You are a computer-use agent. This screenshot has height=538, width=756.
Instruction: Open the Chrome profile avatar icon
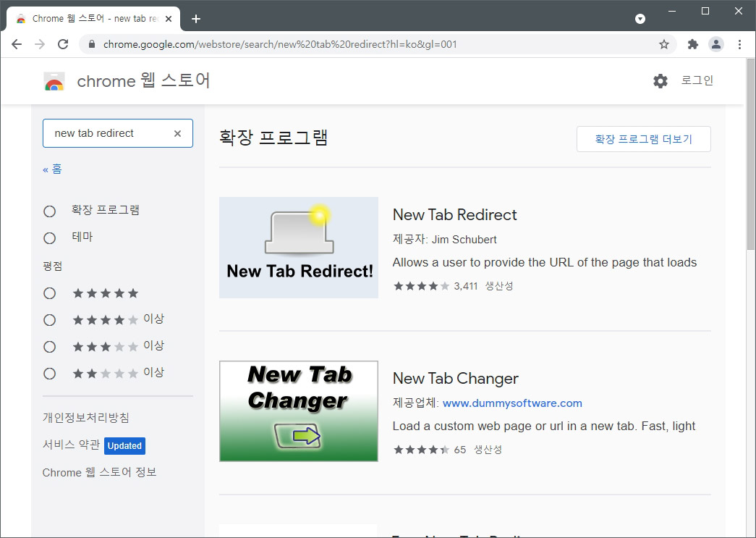[x=716, y=44]
